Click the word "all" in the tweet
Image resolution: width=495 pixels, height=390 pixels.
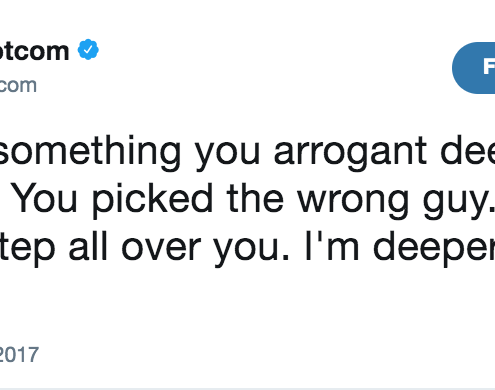(88, 245)
